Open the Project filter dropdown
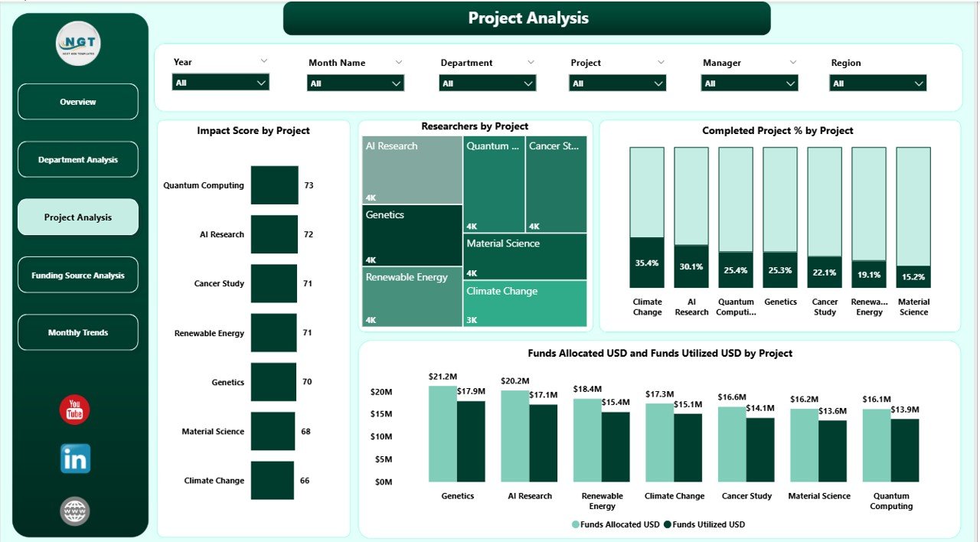 [x=617, y=82]
